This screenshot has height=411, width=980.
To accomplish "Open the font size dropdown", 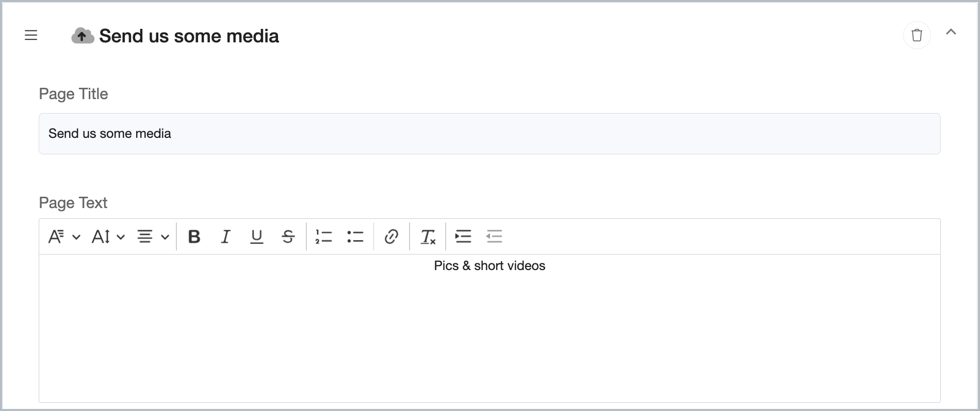I will [108, 237].
